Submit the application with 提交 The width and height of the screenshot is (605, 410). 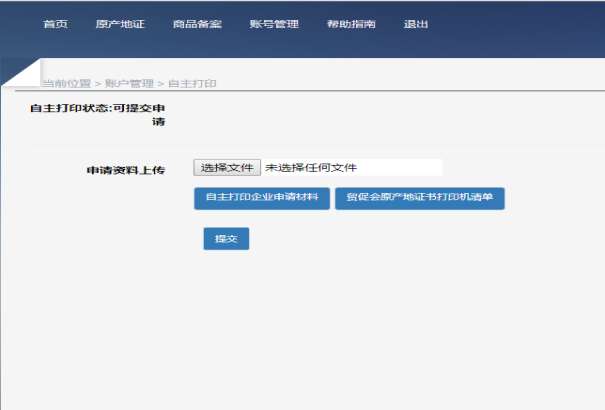(x=226, y=239)
